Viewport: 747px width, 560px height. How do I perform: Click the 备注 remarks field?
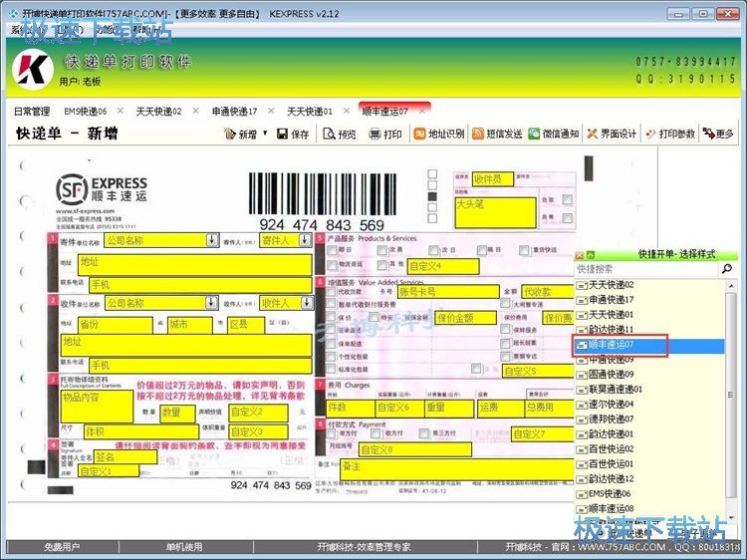coord(457,469)
